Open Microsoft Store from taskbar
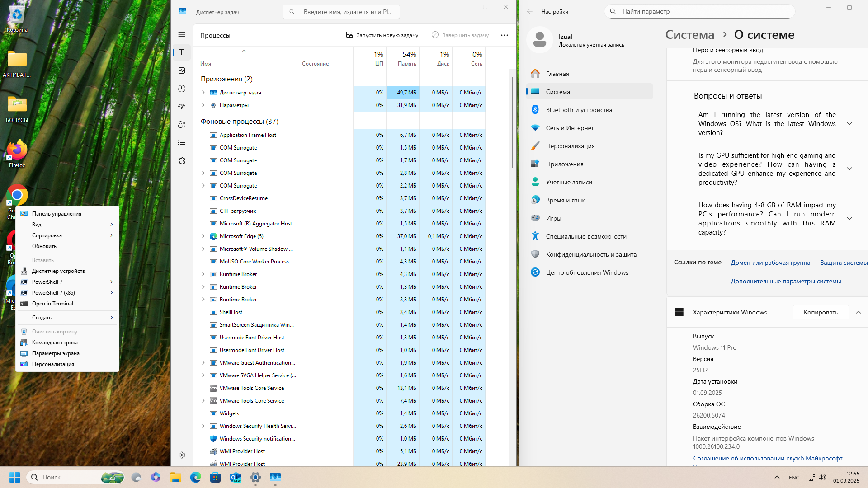 click(x=216, y=477)
